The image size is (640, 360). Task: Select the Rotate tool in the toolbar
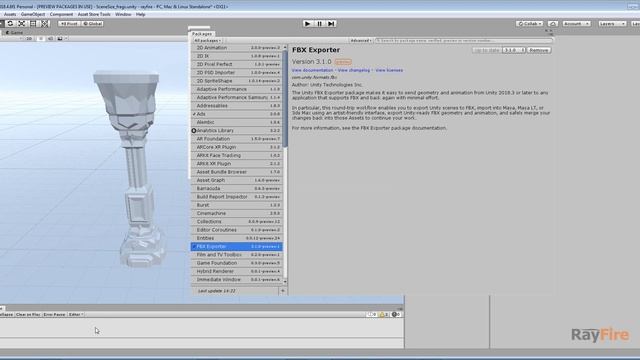tap(10, 24)
